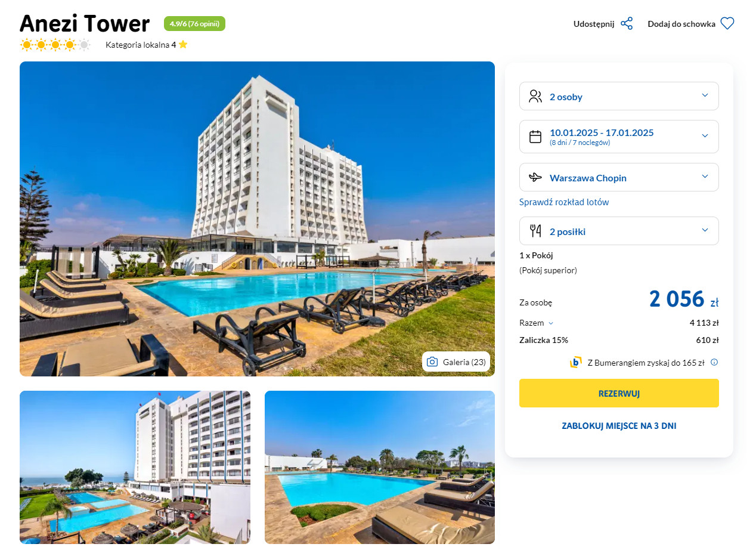This screenshot has height=550, width=756.
Task: Click the fork and knife meals icon
Action: coord(535,231)
